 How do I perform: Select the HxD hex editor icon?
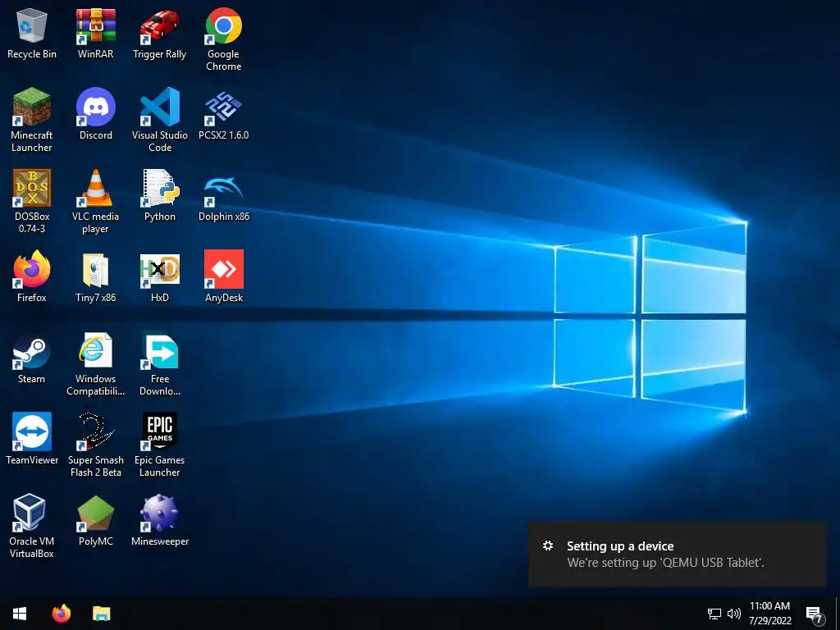(160, 276)
